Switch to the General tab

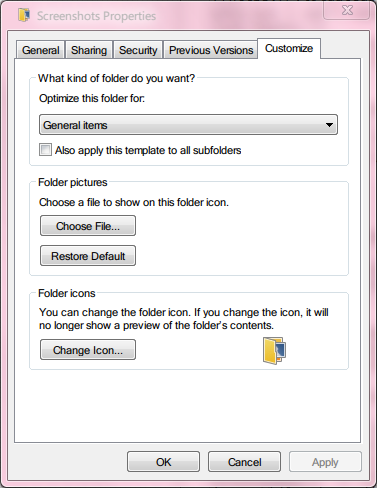pos(40,50)
